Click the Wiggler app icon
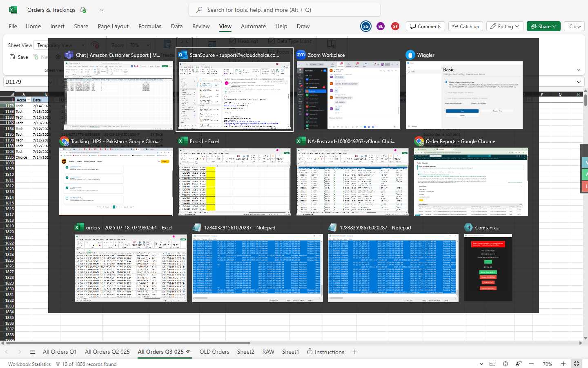 click(410, 55)
